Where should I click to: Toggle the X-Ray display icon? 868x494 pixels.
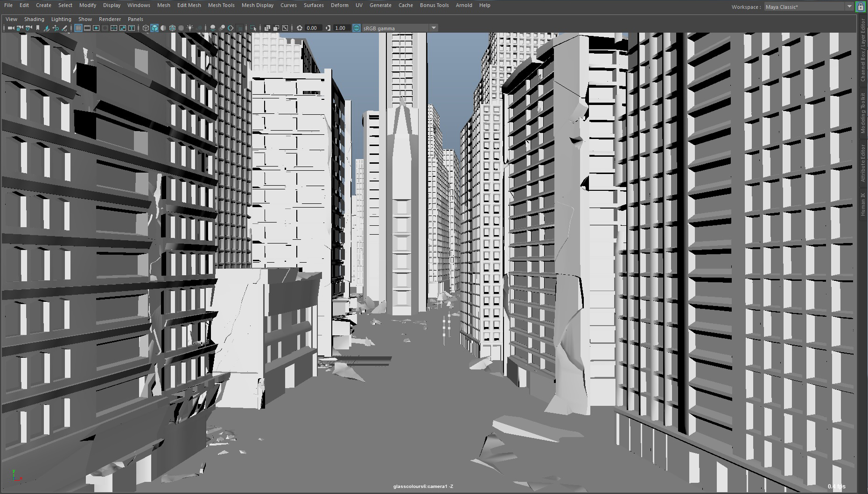pyautogui.click(x=267, y=28)
